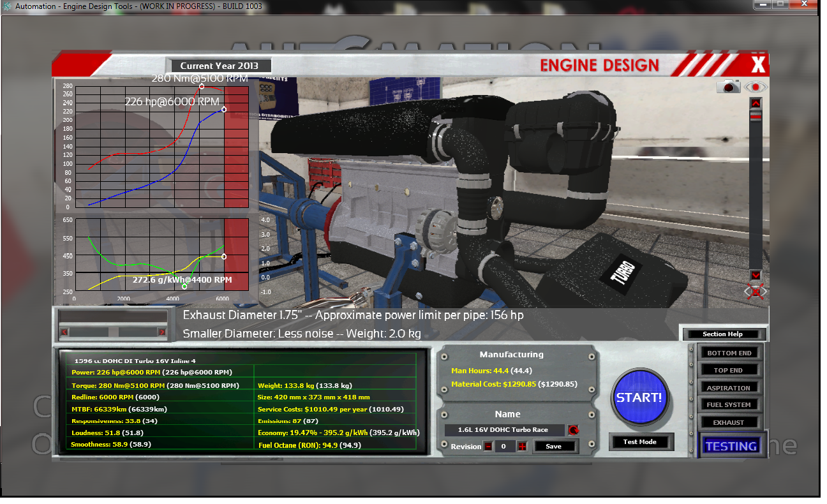
Task: Click the Current Year 2013 label
Action: pos(219,66)
